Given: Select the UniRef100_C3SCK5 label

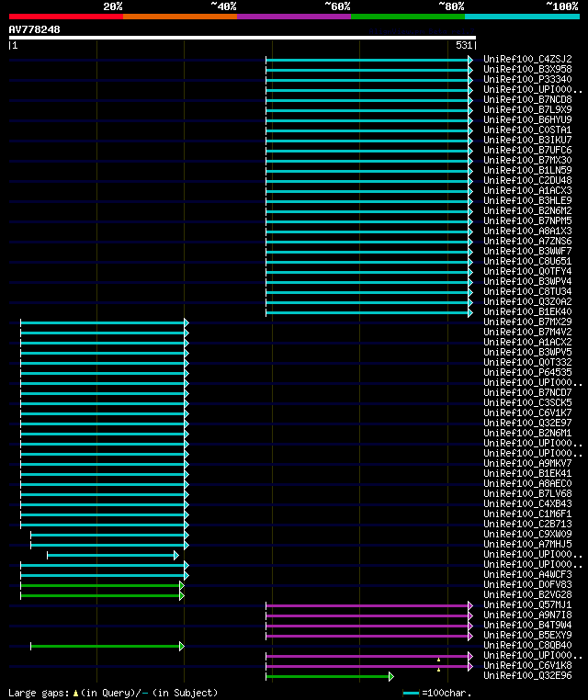Looking at the screenshot, I should tap(527, 402).
